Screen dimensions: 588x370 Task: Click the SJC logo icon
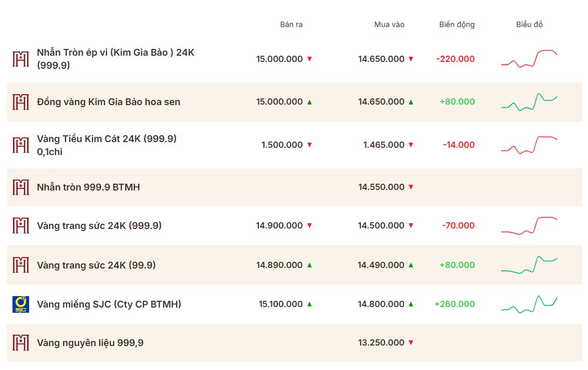(x=21, y=304)
